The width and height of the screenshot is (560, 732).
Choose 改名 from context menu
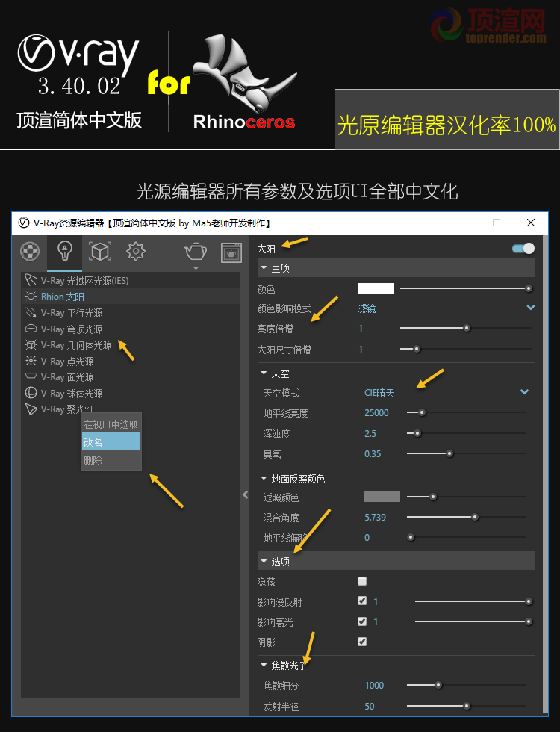pos(111,441)
